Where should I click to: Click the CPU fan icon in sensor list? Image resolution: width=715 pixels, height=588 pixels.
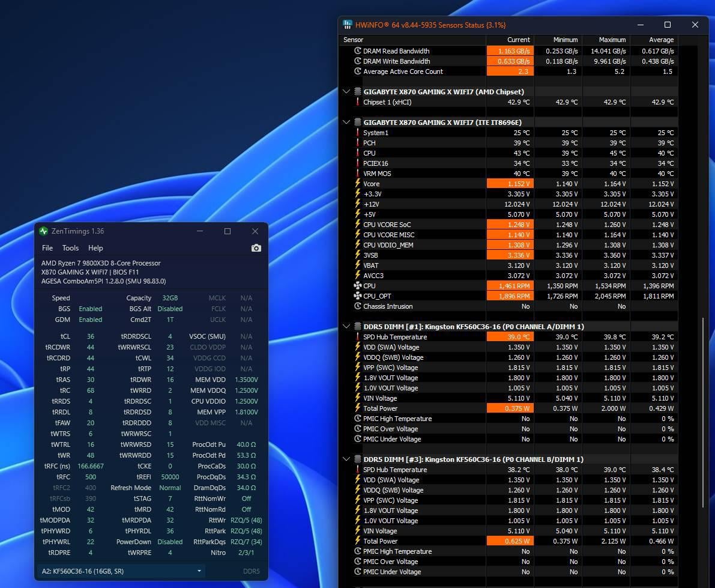[358, 286]
